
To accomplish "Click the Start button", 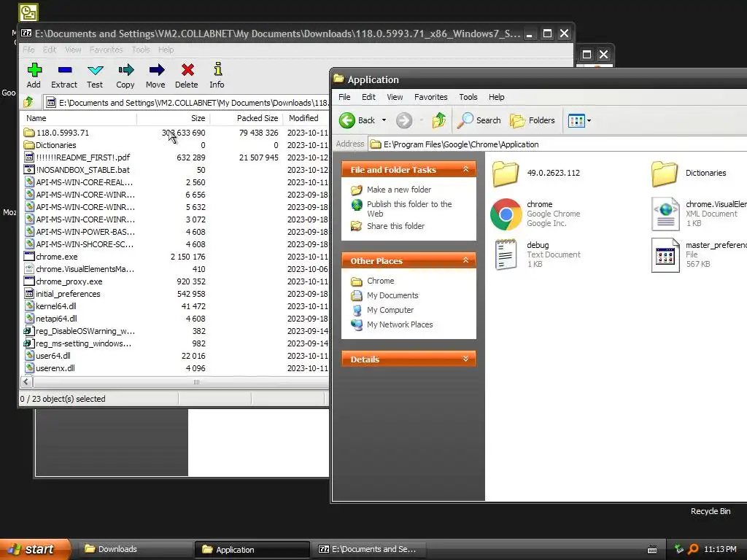I will (35, 549).
